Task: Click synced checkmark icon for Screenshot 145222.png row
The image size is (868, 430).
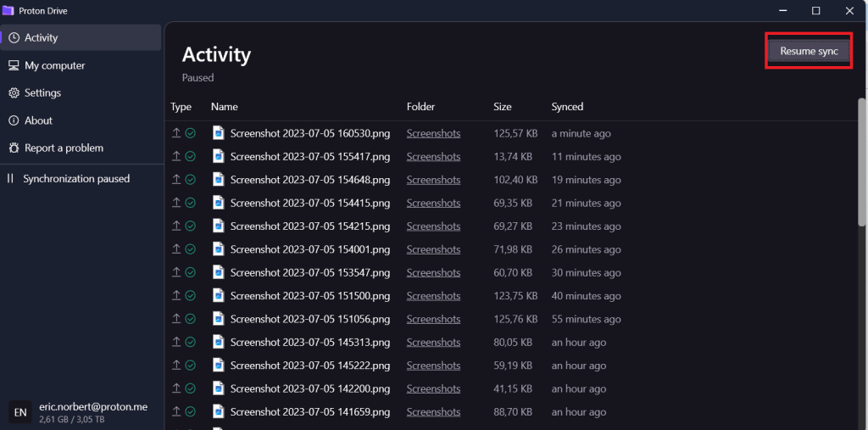Action: point(191,366)
